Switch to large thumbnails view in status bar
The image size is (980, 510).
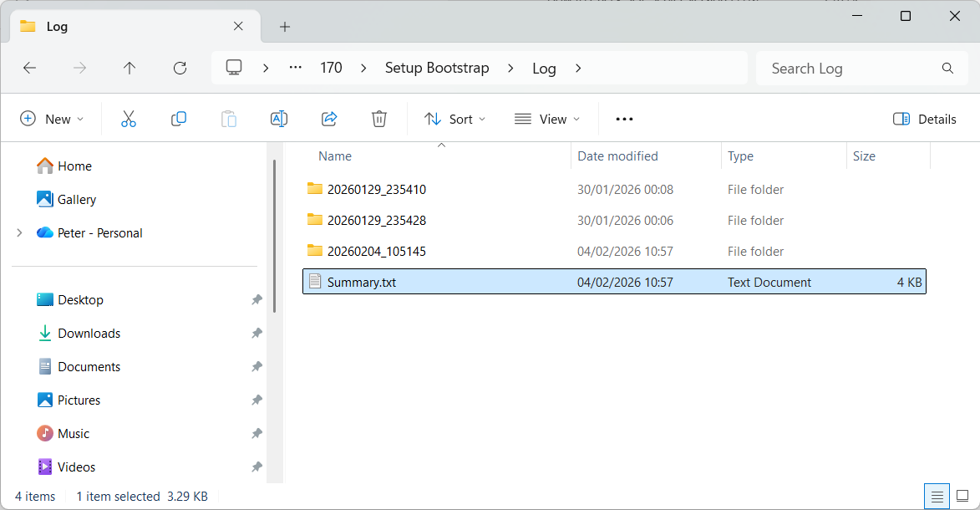962,496
